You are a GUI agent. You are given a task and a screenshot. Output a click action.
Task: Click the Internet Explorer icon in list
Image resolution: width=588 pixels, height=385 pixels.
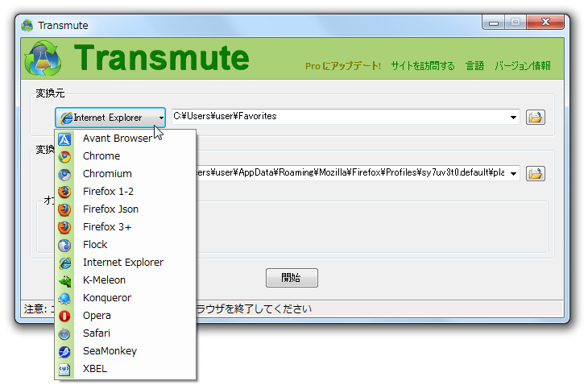pos(64,263)
